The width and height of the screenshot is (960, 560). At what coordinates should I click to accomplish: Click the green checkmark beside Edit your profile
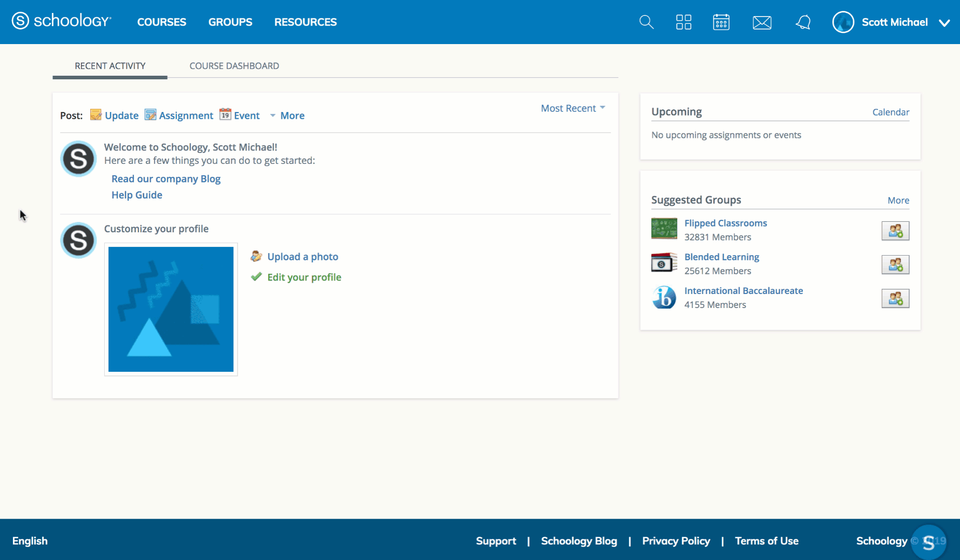[256, 276]
